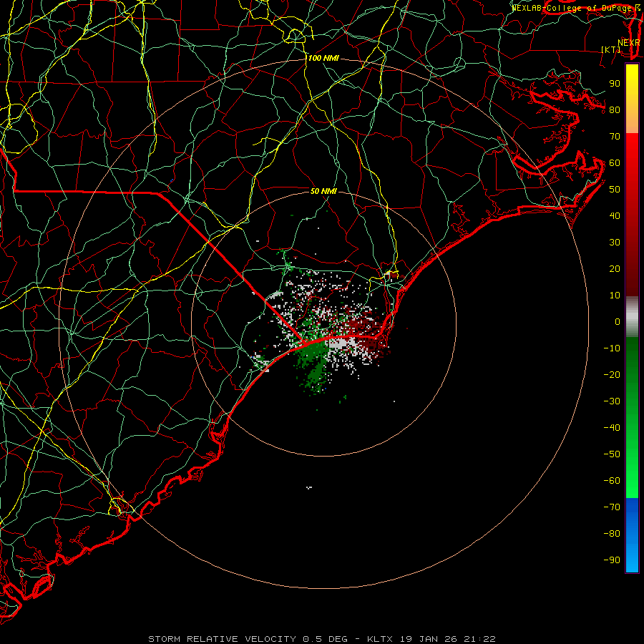Click the -20 value on the velocity scale

click(x=612, y=374)
